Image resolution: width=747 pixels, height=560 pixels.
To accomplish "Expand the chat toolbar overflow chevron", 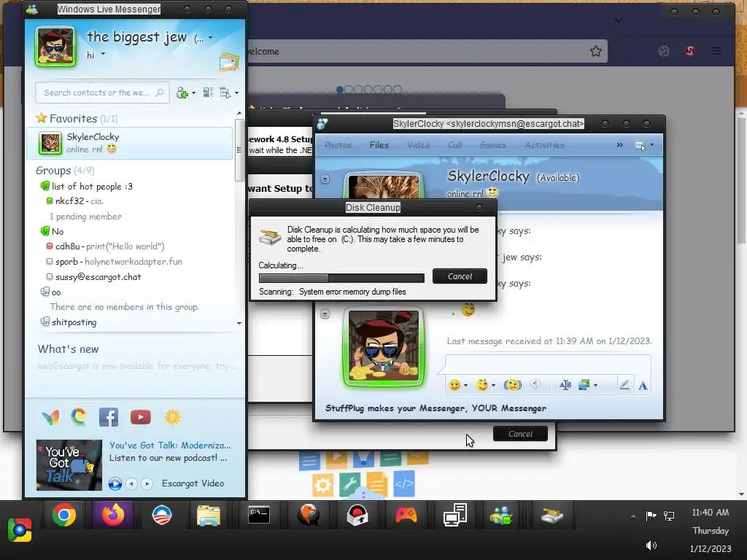I will pos(620,145).
